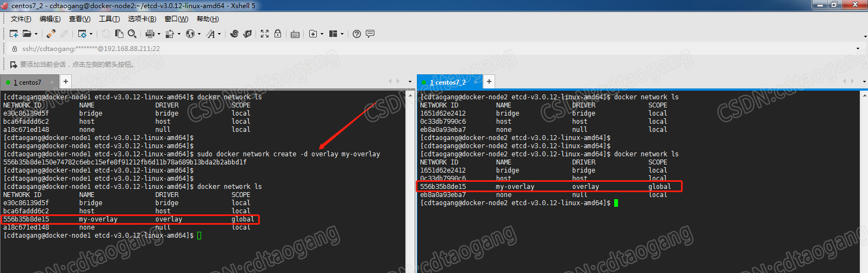Viewport: 868px width, 273px height.
Task: Expand the Properties dropdown arrow
Action: pos(91,34)
